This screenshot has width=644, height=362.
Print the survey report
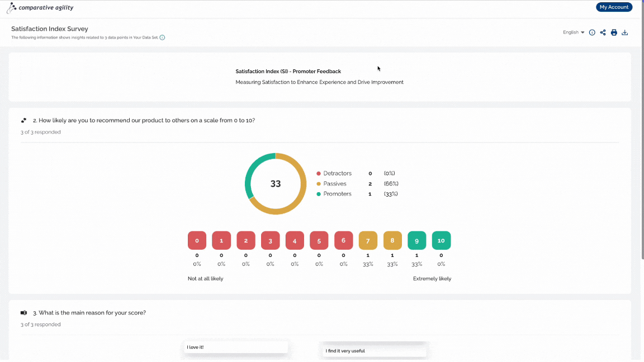tap(614, 32)
